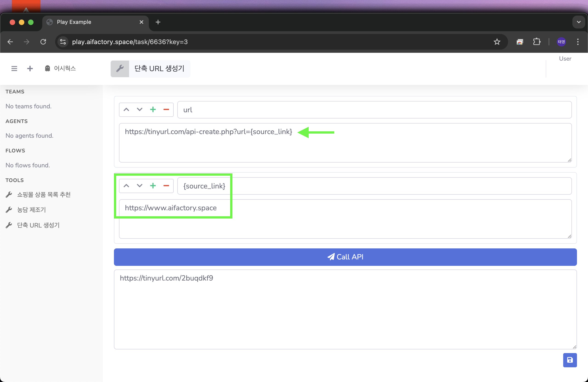Remove the {source_link} row
The image size is (588, 382).
tap(166, 186)
